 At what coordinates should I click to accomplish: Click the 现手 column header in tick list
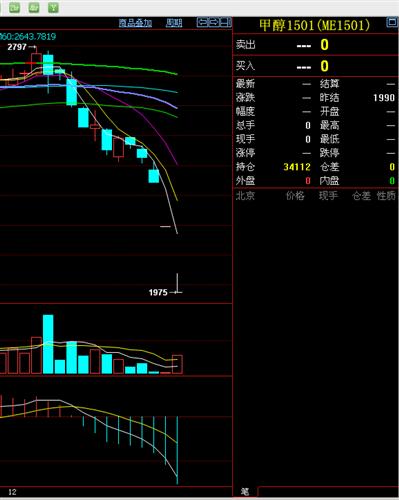(328, 196)
